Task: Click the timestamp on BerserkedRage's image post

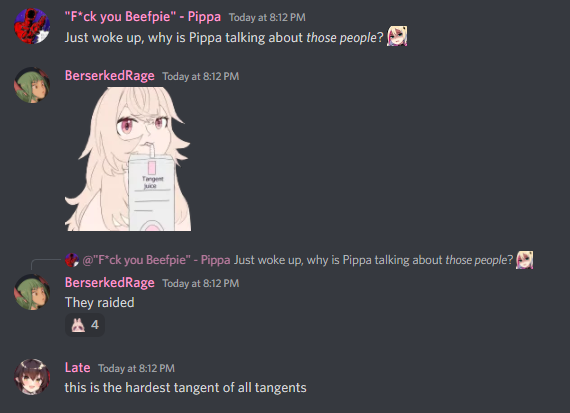Action: [x=201, y=76]
